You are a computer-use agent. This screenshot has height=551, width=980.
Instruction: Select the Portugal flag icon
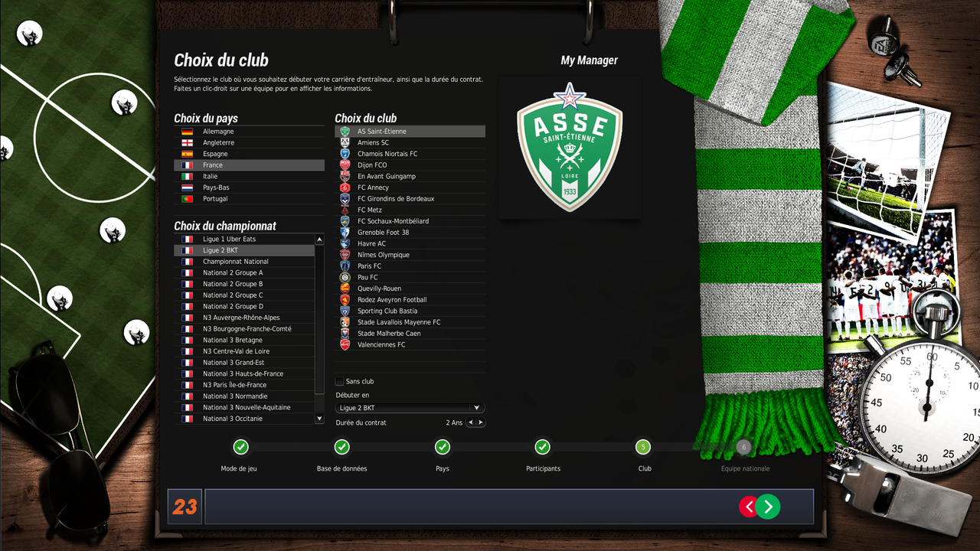coord(187,199)
